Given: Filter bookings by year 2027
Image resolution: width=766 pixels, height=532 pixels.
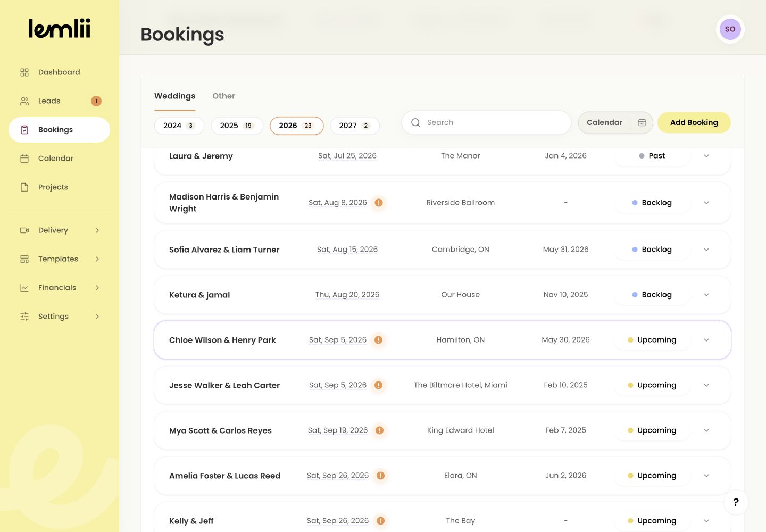Looking at the screenshot, I should pyautogui.click(x=355, y=126).
